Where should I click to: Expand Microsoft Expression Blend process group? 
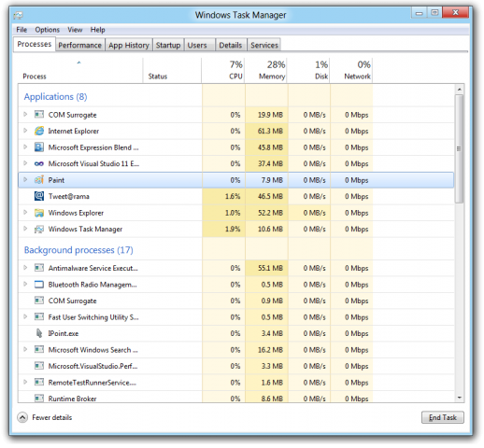[x=25, y=147]
